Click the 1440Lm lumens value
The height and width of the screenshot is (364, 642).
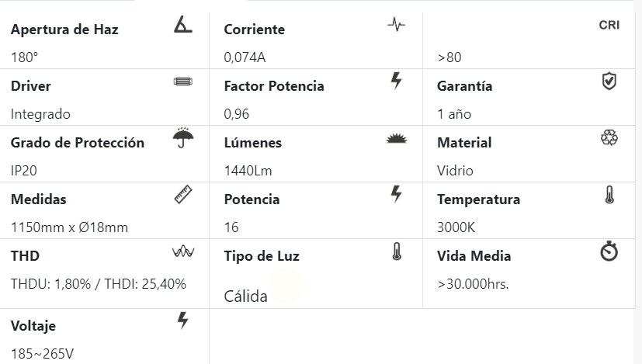248,171
